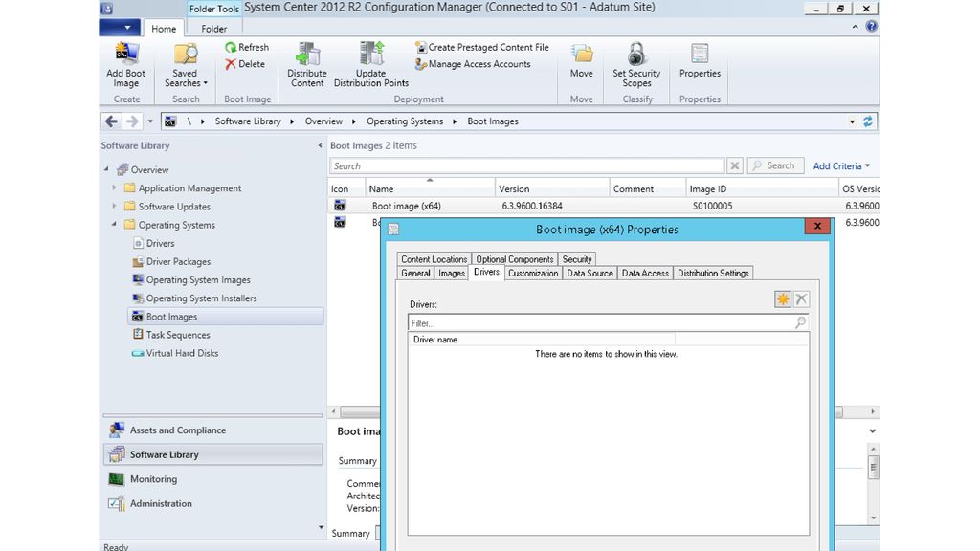Select the Boot image (x64) row

[604, 206]
